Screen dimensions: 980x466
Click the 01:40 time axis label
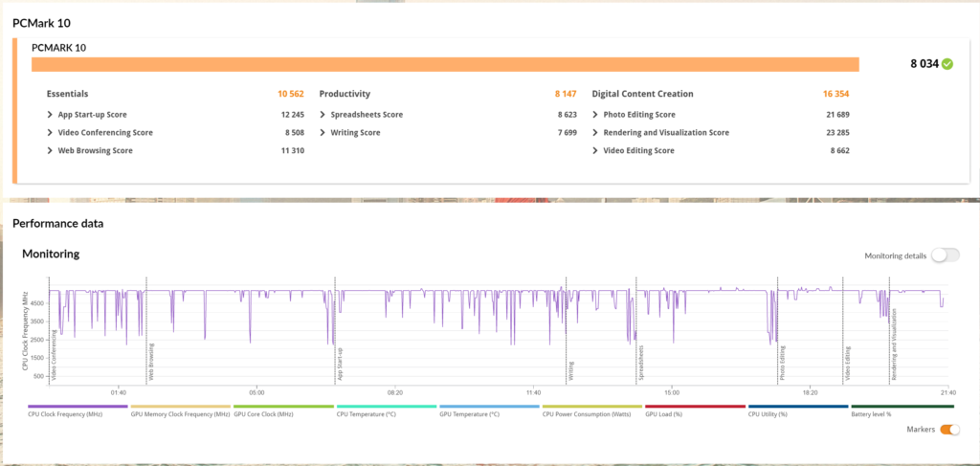118,393
